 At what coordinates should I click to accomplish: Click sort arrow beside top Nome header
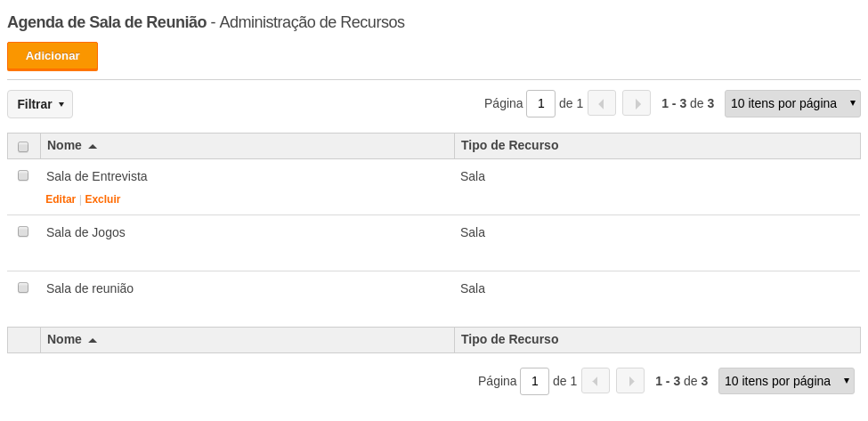tap(93, 147)
